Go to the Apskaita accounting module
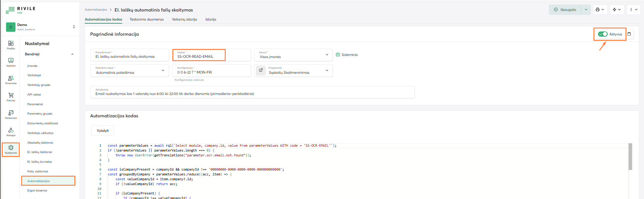The width and height of the screenshot is (644, 199). (11, 62)
